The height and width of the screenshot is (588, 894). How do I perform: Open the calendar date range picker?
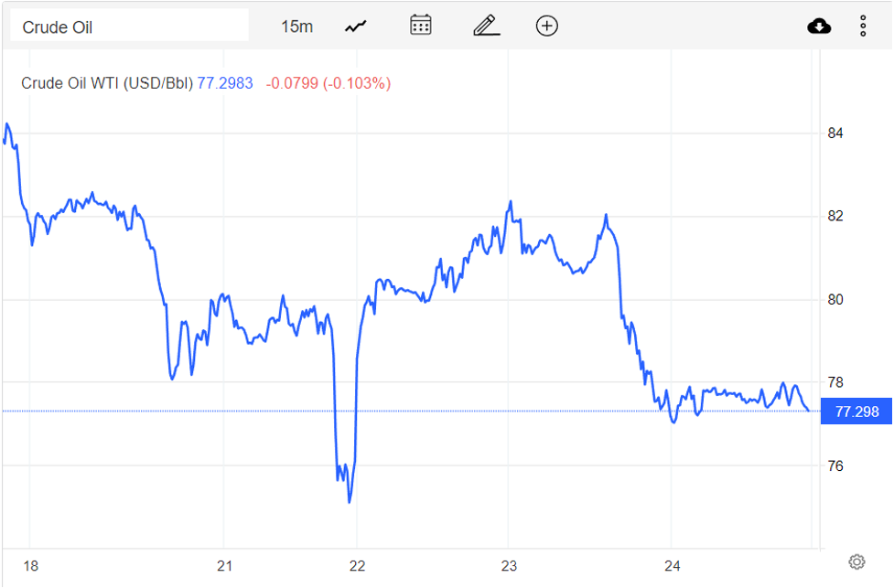click(421, 26)
